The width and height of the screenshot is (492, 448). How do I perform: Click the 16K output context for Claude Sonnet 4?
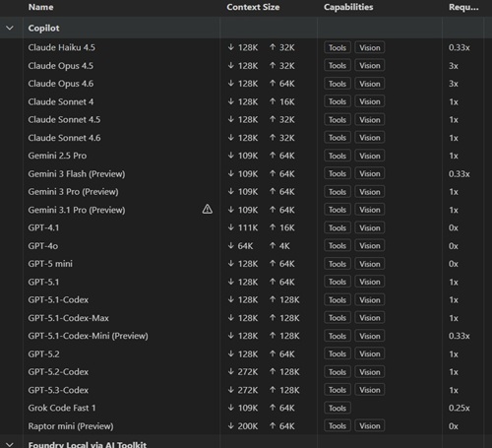click(282, 101)
